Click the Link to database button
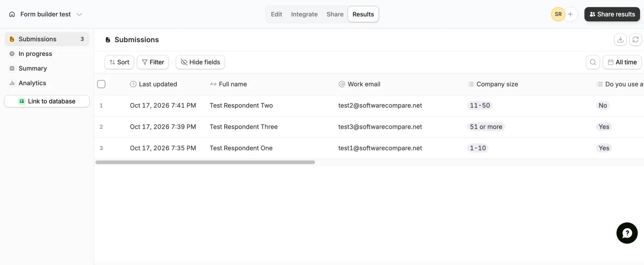Viewport: 644px width, 265px height. pyautogui.click(x=47, y=101)
